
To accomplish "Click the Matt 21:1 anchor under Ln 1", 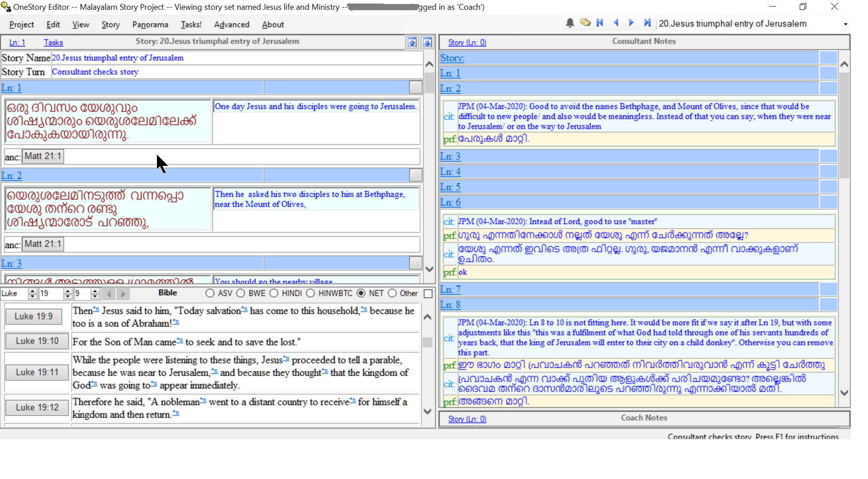I will point(43,156).
